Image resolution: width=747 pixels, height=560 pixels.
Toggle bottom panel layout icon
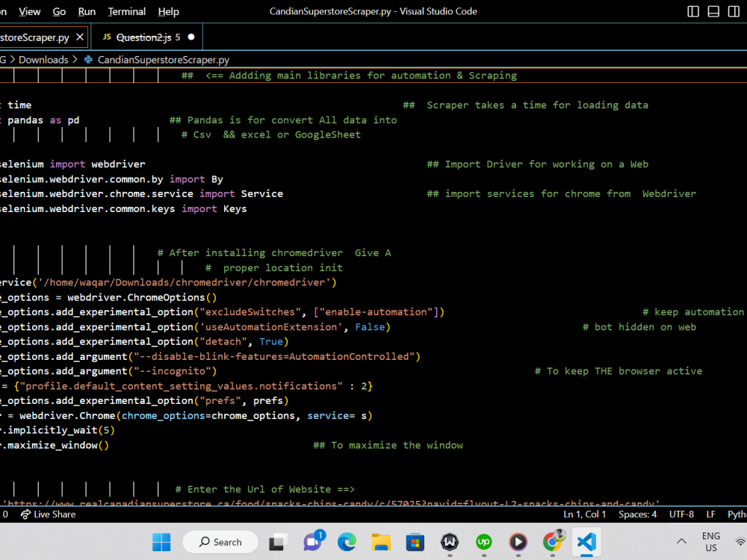713,11
